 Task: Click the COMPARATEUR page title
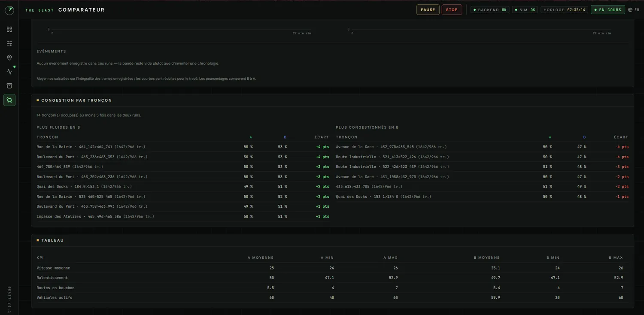click(x=82, y=10)
